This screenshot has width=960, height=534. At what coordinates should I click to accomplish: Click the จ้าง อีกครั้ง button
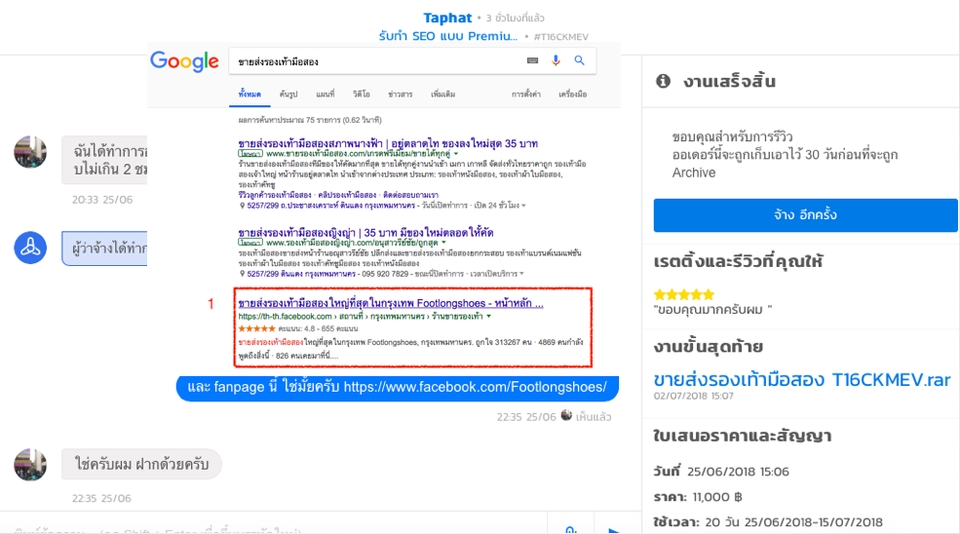pos(805,215)
